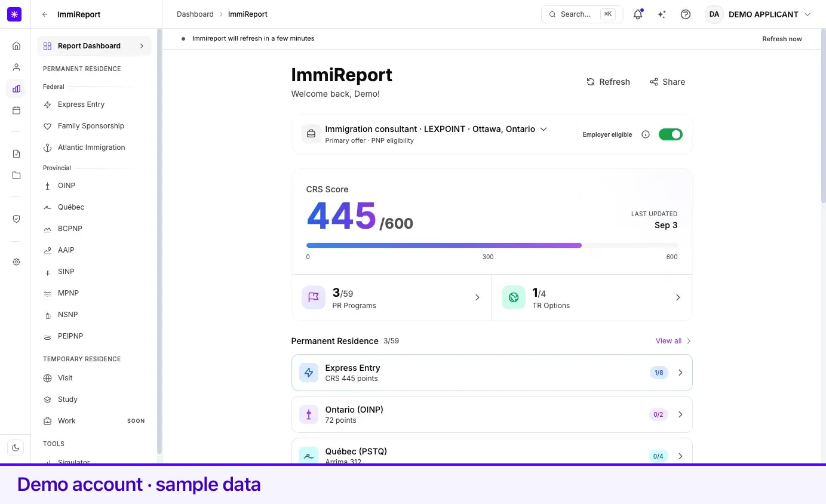Open Study under Temporary Residence
Viewport: 826px width, 504px height.
click(94, 399)
